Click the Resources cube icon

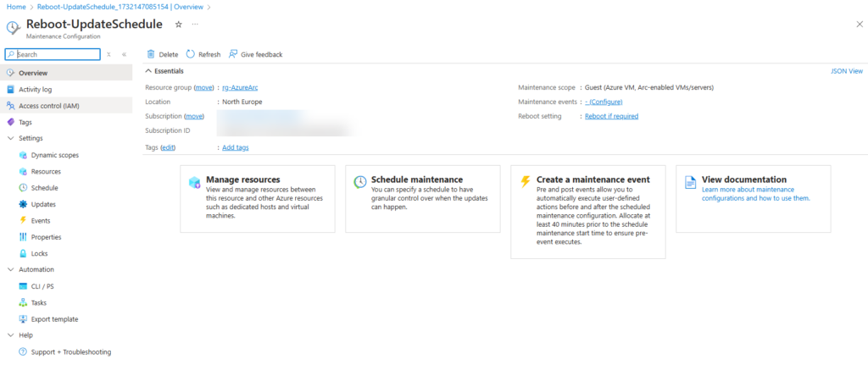click(23, 171)
